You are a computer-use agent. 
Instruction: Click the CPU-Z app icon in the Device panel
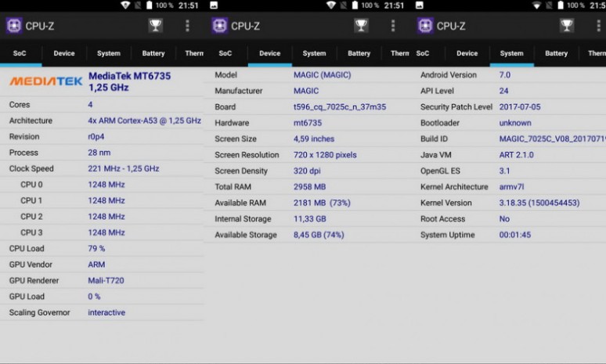click(x=219, y=26)
